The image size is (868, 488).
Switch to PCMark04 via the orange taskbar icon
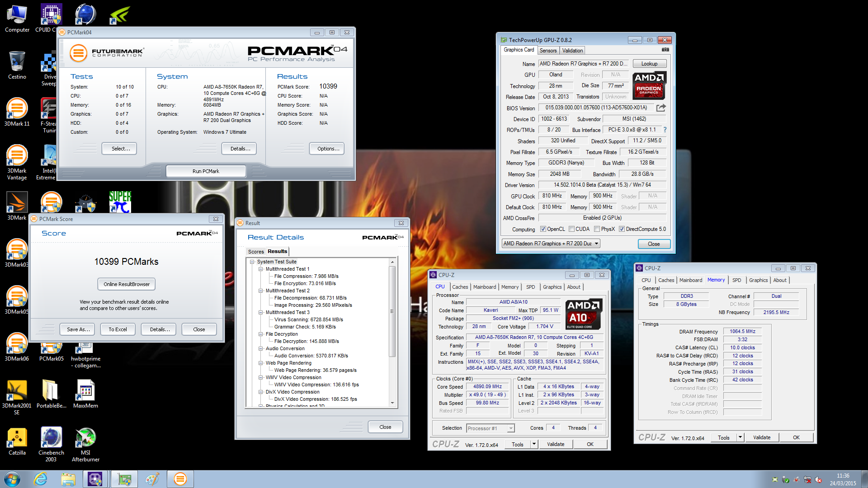pos(180,479)
